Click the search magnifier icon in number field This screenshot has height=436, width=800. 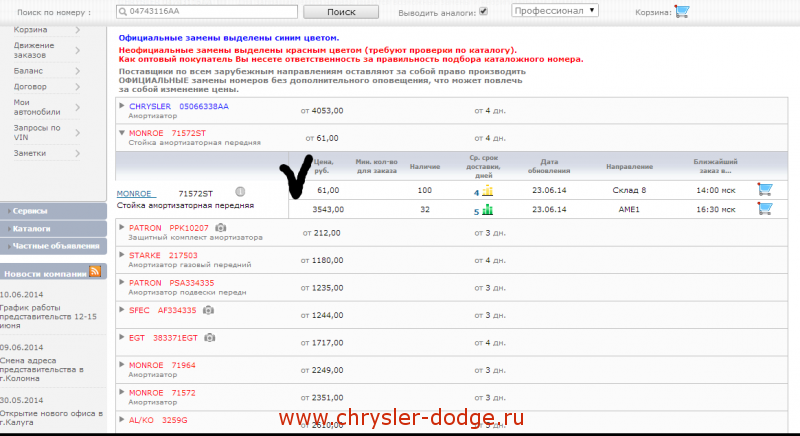pyautogui.click(x=123, y=11)
